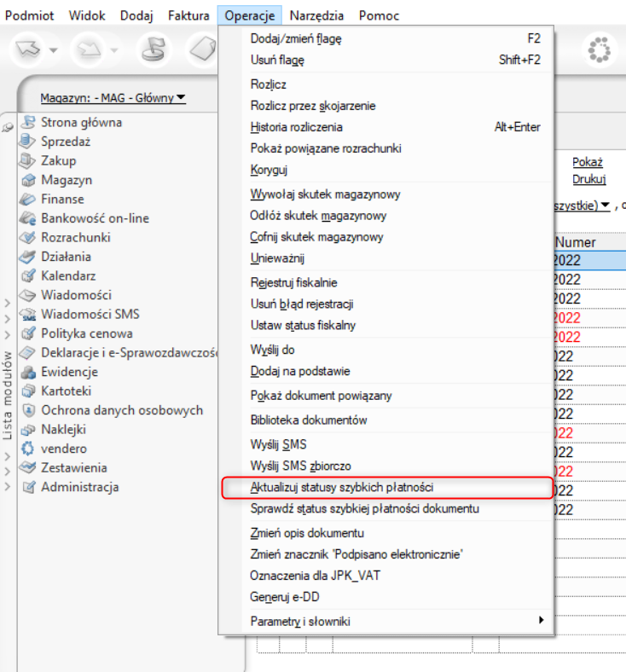
Task: Open the Wiadomości module icon
Action: coord(28,295)
